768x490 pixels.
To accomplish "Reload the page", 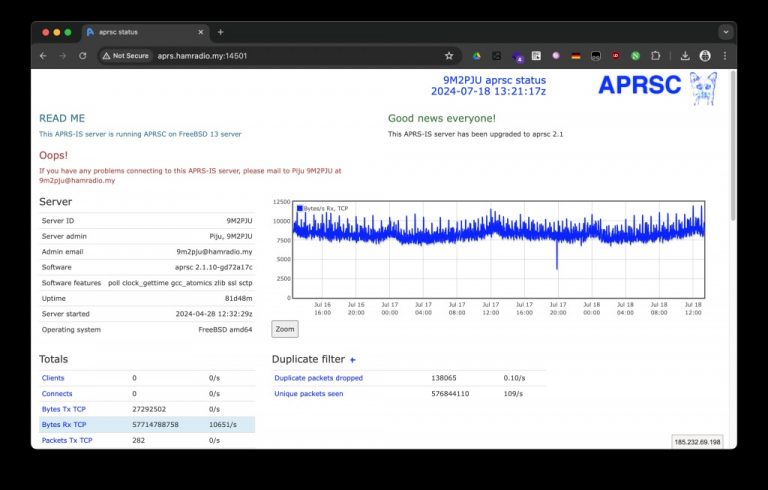I will click(83, 56).
